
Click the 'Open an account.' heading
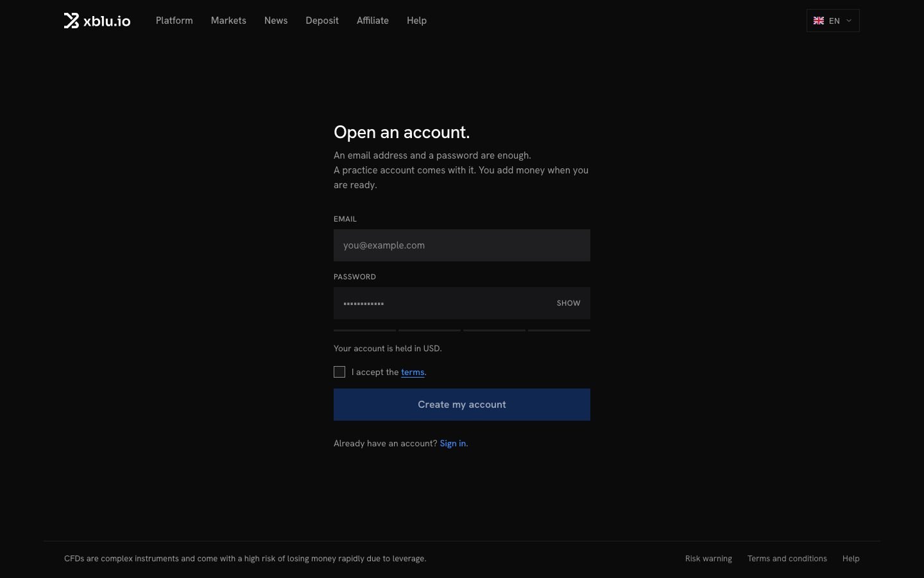click(402, 132)
